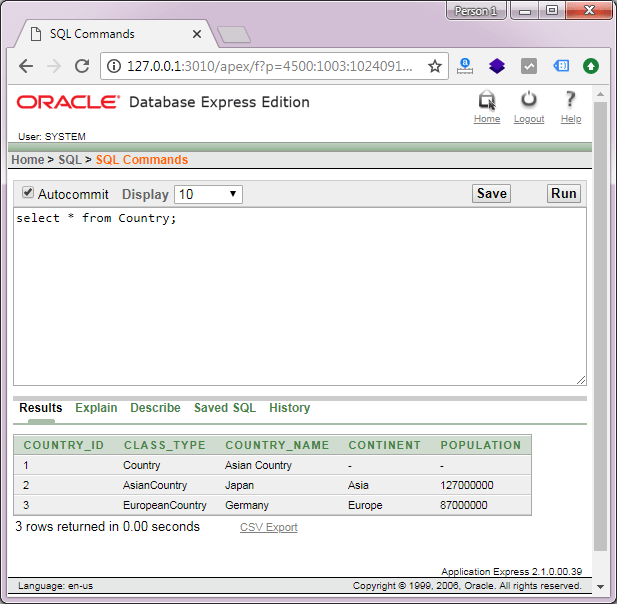Go to Home in the breadcrumb

pyautogui.click(x=28, y=160)
